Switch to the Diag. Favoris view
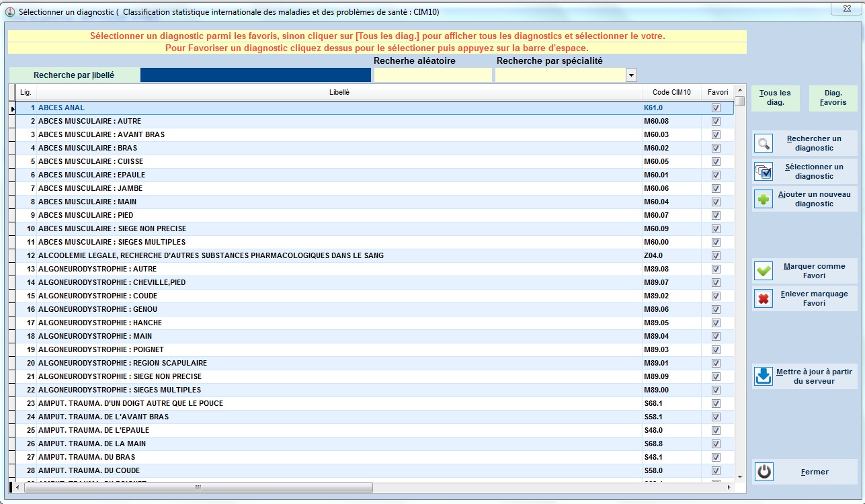The width and height of the screenshot is (865, 504). [x=833, y=98]
